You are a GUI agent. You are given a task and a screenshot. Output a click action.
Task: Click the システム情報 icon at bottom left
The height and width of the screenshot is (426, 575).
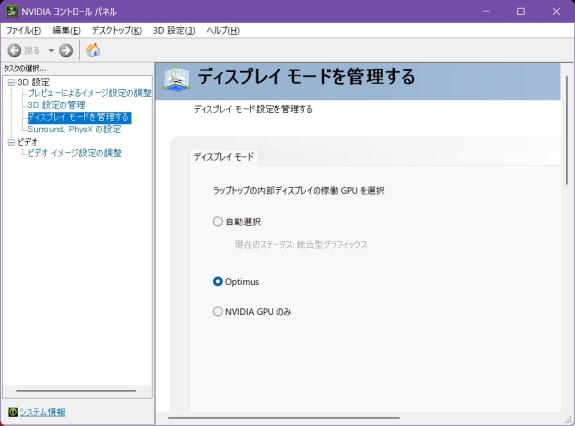[13, 412]
